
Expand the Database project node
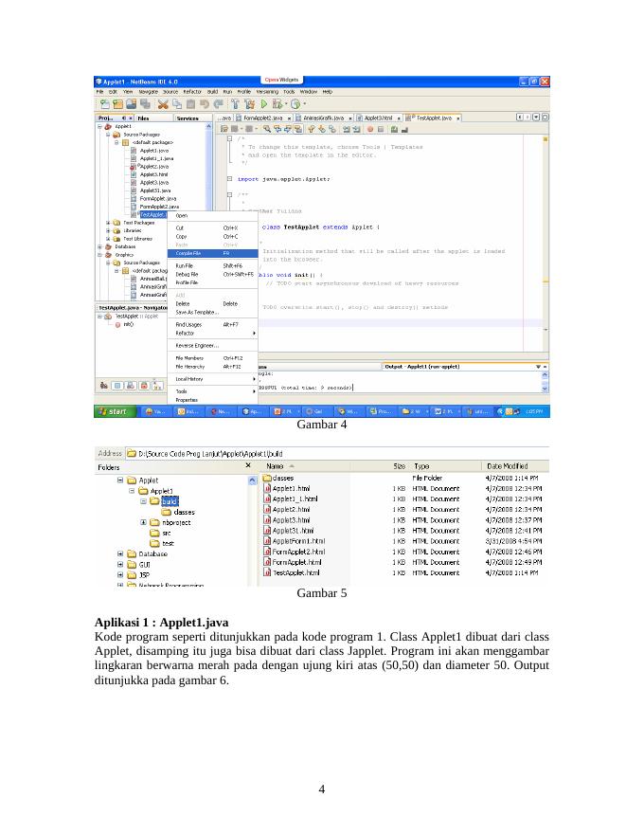[x=99, y=246]
